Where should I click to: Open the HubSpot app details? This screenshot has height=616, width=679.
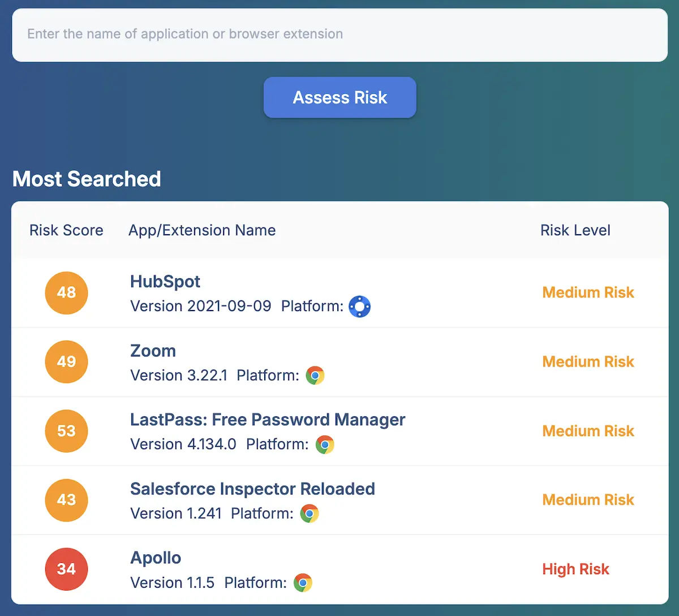click(x=165, y=281)
